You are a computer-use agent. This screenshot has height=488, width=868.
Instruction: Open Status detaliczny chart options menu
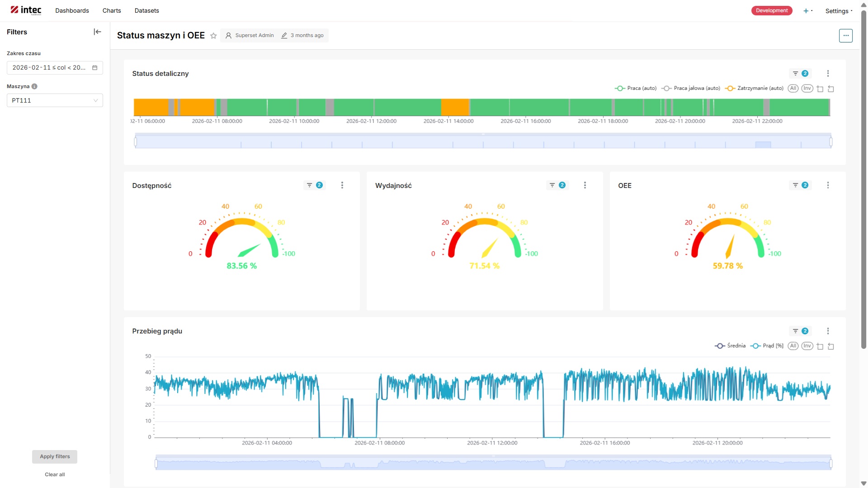(828, 73)
